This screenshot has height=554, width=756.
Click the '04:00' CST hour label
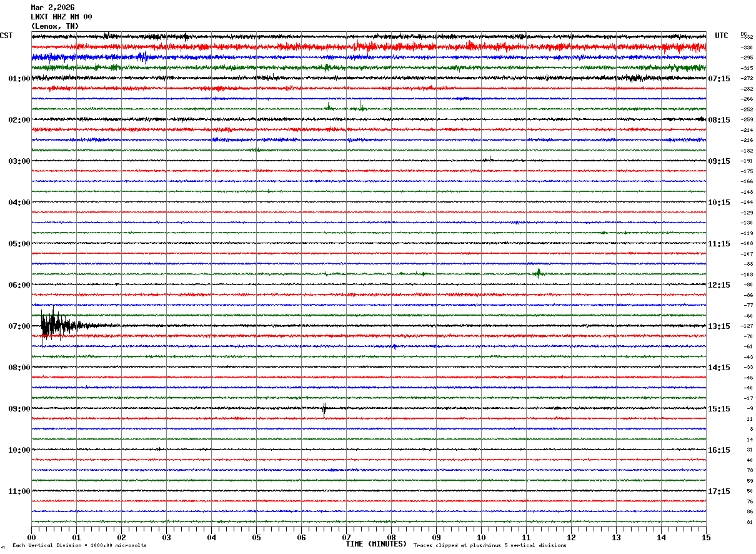[19, 203]
